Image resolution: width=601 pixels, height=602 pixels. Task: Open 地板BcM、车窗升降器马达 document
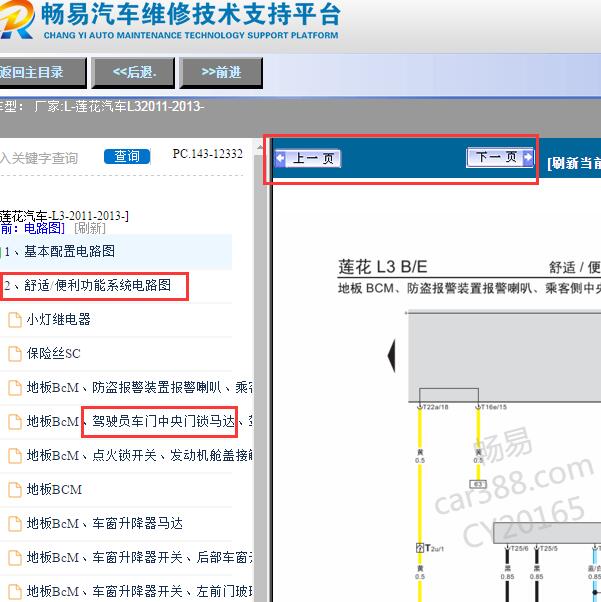[x=104, y=524]
